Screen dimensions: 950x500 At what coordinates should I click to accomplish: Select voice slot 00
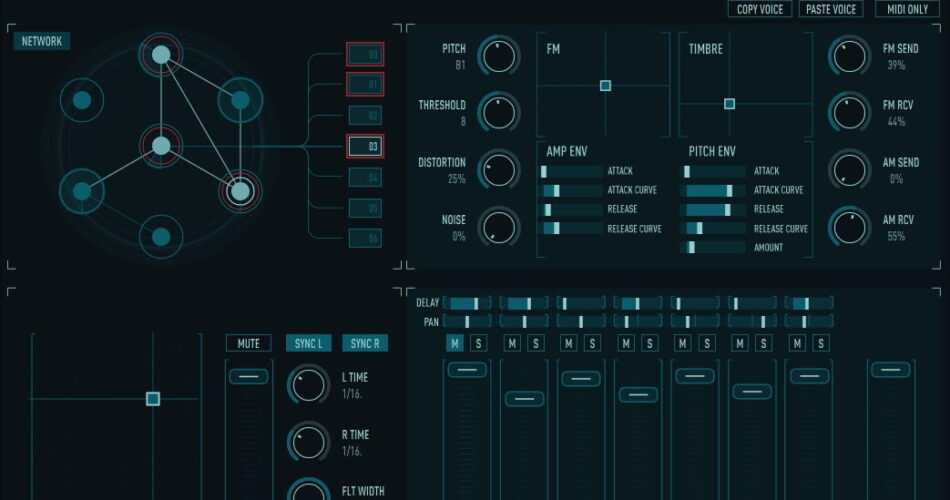pyautogui.click(x=365, y=55)
